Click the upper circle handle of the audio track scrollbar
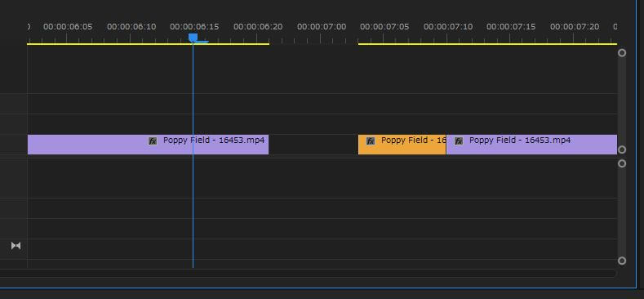 pyautogui.click(x=622, y=163)
